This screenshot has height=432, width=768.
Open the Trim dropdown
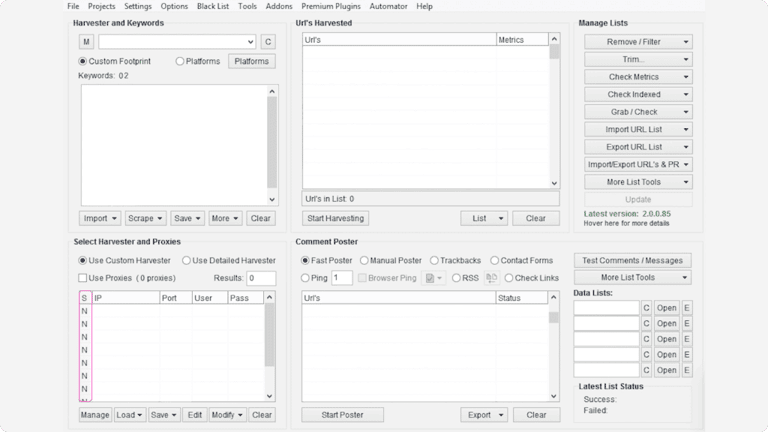(638, 59)
